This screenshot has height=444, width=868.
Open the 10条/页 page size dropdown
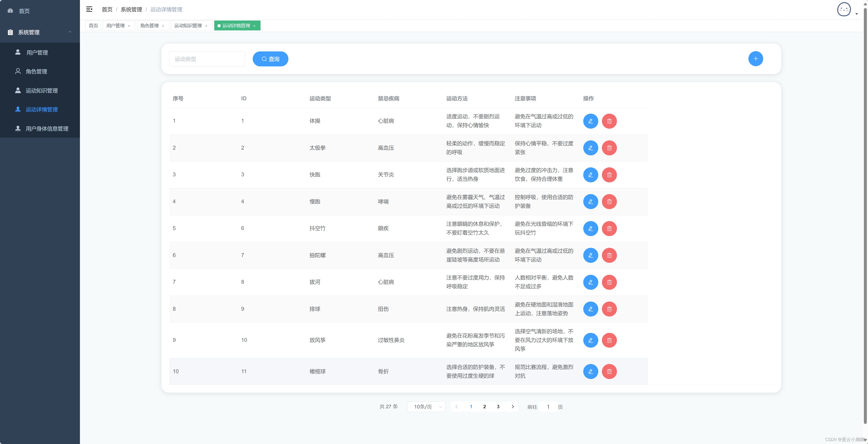tap(426, 407)
